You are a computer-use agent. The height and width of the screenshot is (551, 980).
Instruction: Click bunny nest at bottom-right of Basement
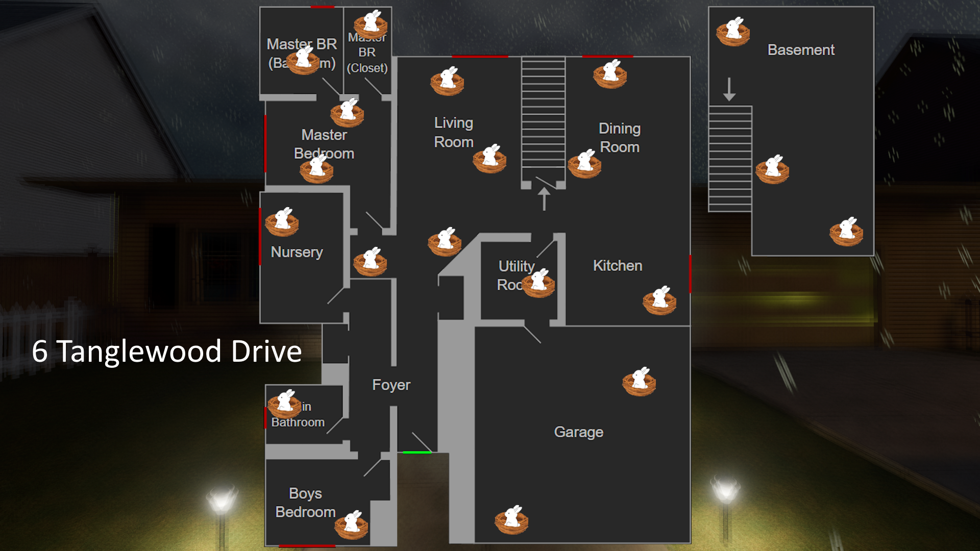click(846, 232)
